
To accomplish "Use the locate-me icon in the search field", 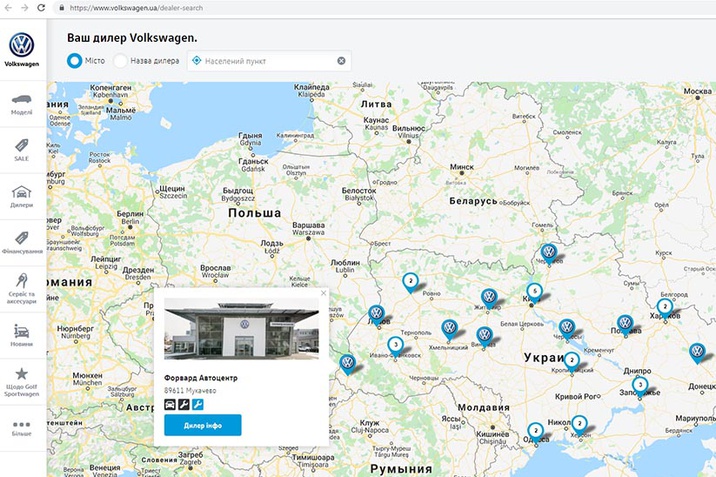I will tap(196, 60).
